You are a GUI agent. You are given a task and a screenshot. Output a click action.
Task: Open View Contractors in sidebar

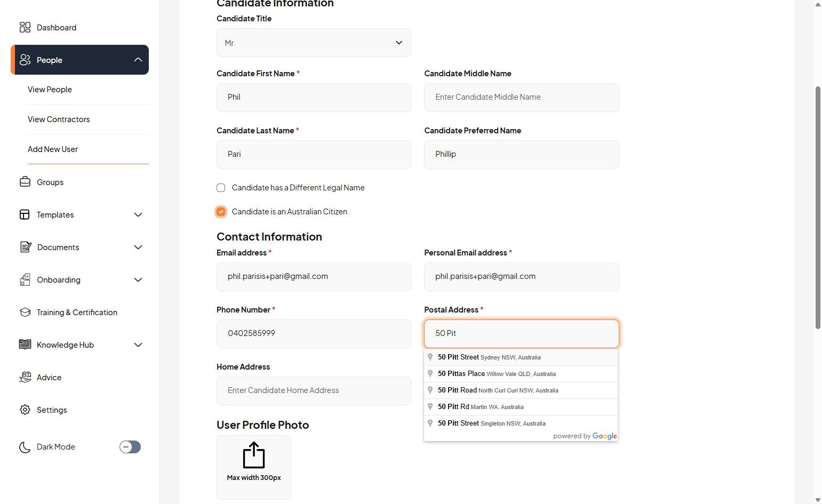click(x=59, y=119)
